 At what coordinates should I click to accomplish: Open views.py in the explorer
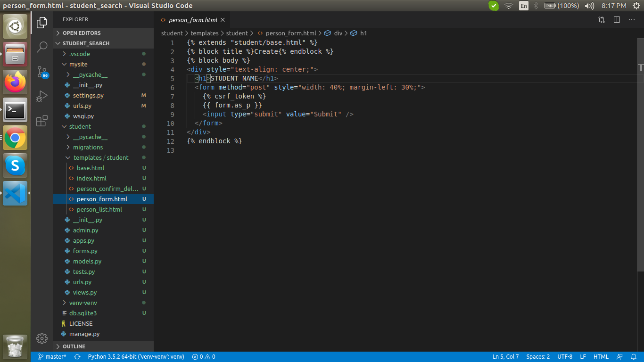pos(104,292)
